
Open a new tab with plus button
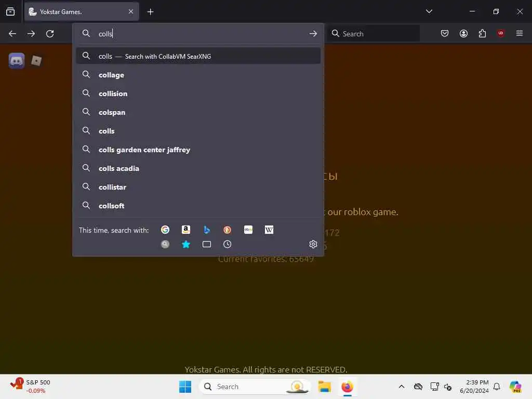[150, 12]
